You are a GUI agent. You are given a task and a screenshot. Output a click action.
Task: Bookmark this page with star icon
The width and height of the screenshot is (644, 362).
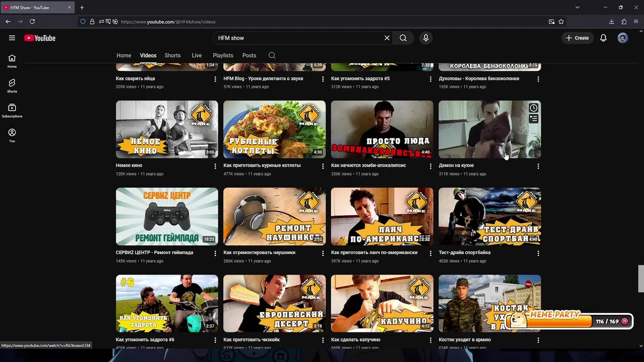point(561,22)
